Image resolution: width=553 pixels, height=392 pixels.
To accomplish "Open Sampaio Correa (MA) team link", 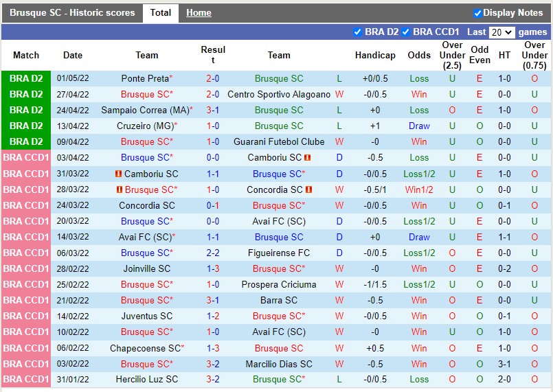I will click(x=146, y=111).
